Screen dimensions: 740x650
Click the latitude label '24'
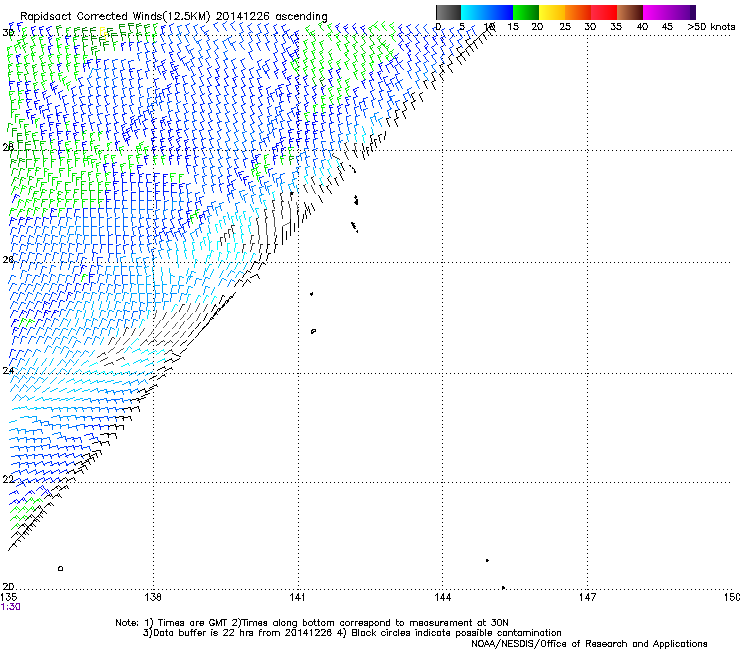pos(8,371)
